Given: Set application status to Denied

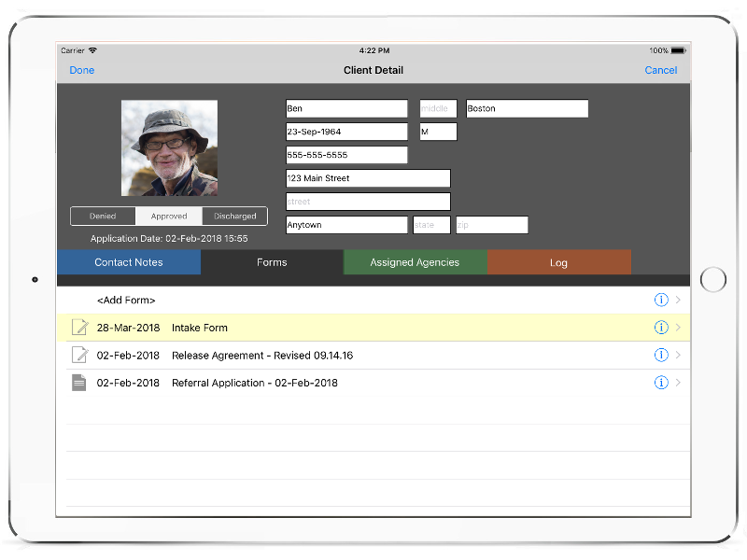Looking at the screenshot, I should point(103,217).
